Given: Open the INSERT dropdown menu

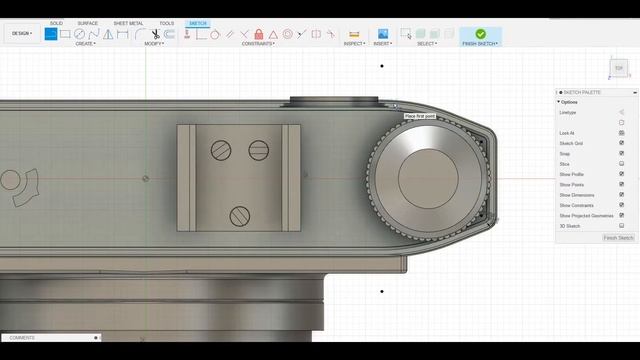Looking at the screenshot, I should tap(382, 44).
